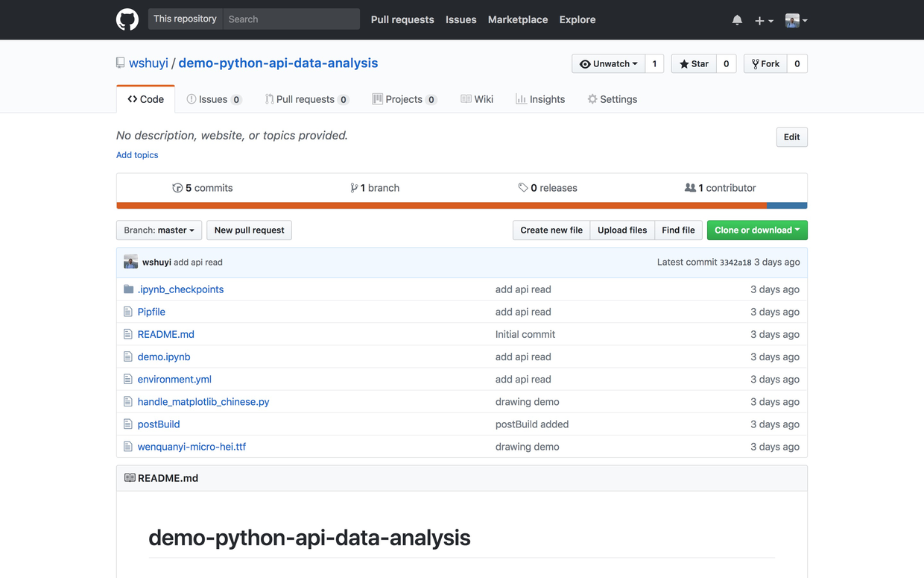
Task: Open the notifications bell
Action: 737,20
